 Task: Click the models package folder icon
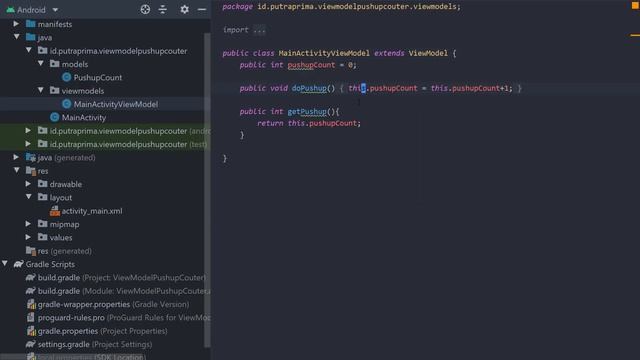[55, 64]
